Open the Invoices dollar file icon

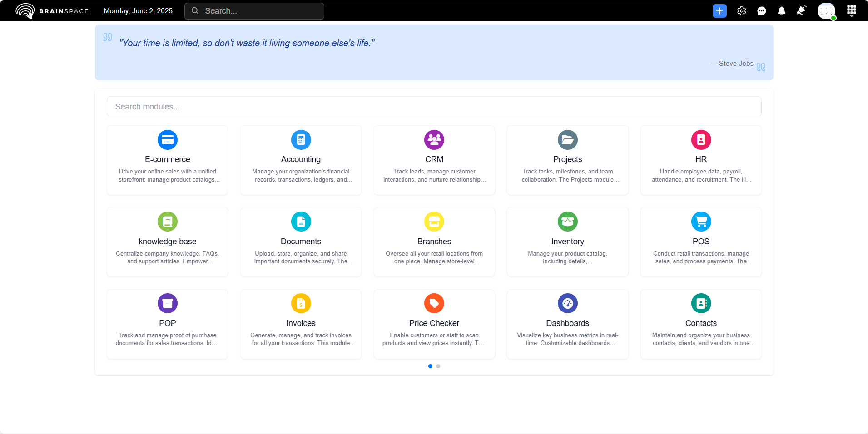301,303
